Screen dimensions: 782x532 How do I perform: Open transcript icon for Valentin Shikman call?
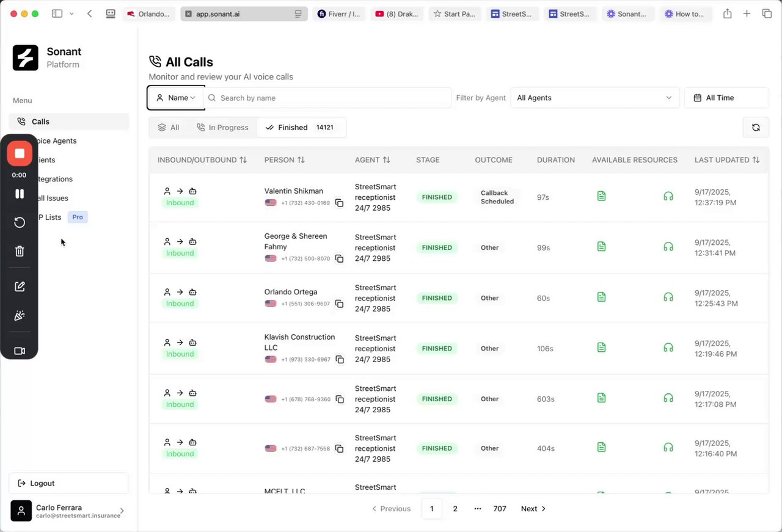(x=601, y=196)
